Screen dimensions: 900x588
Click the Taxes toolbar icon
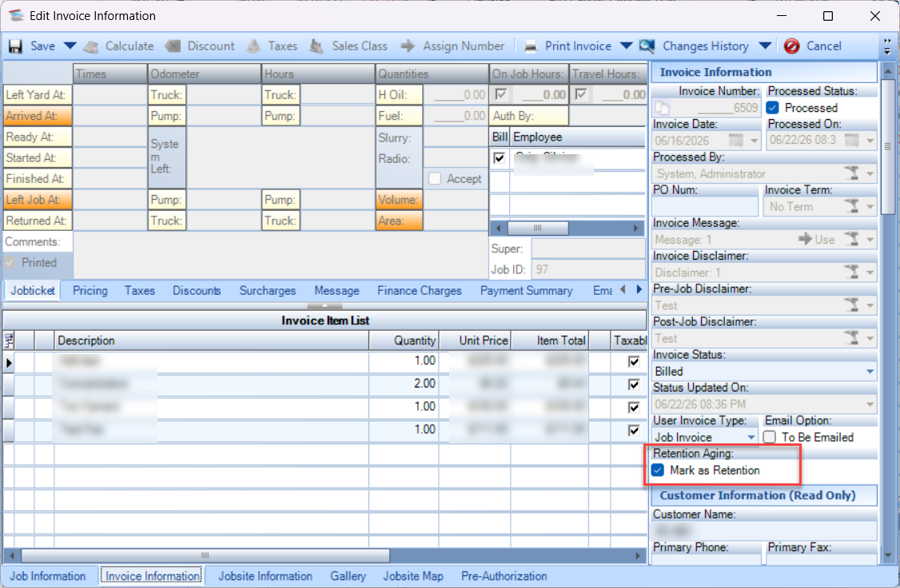253,46
